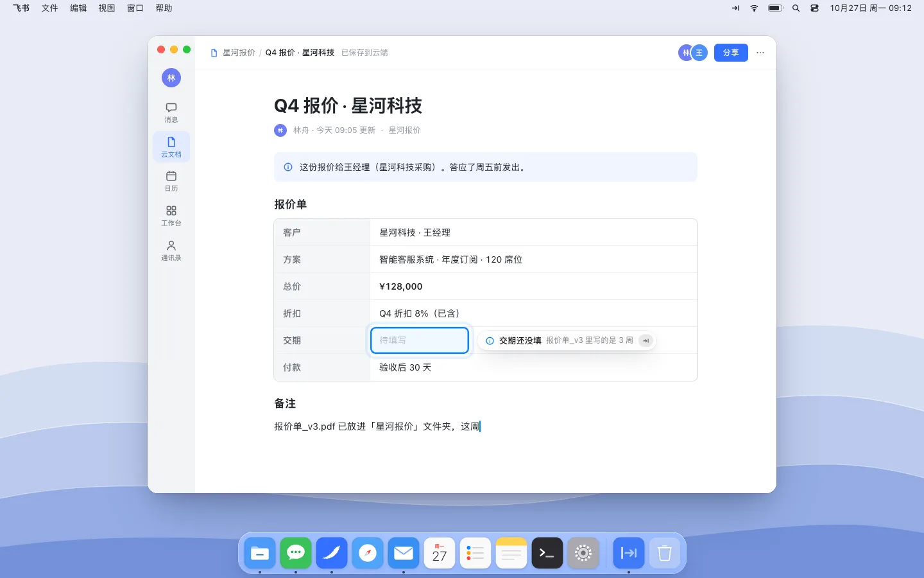The width and height of the screenshot is (924, 578).
Task: Click the 待填写 input field for 交期
Action: (420, 340)
